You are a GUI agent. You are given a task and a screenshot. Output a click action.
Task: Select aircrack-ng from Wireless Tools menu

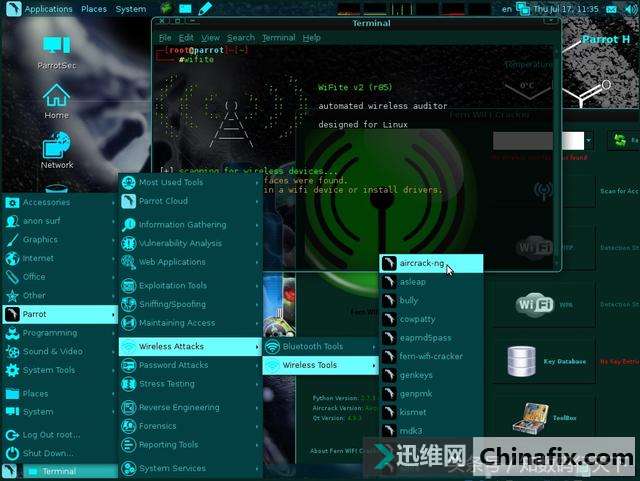point(421,263)
